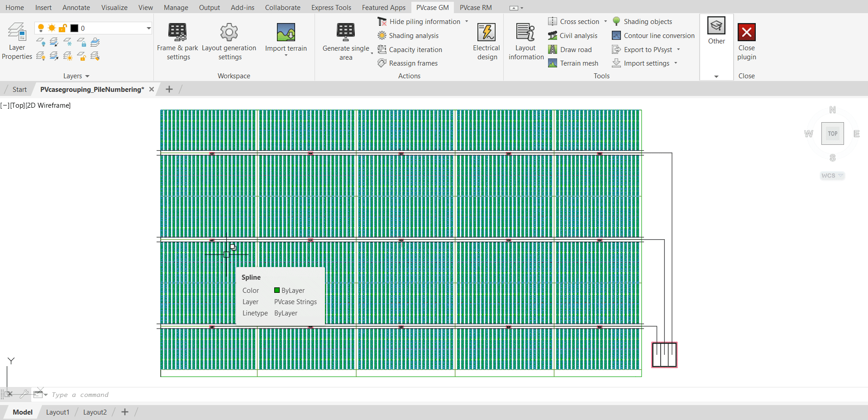Open the Electrical design tool

point(486,41)
